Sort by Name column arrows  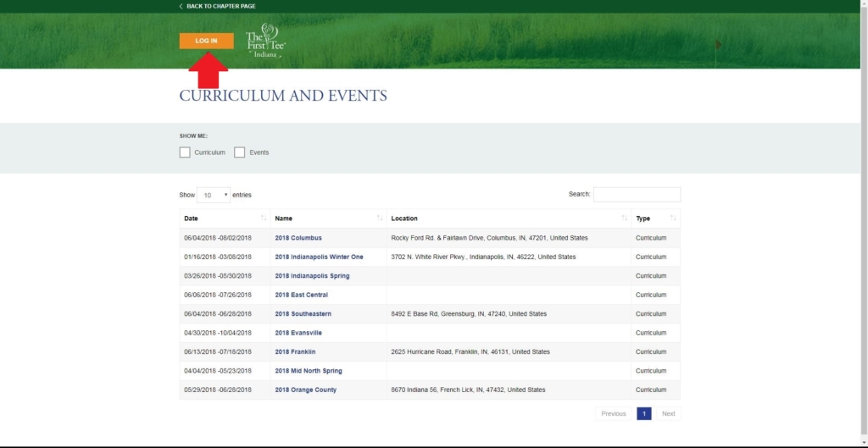click(378, 218)
